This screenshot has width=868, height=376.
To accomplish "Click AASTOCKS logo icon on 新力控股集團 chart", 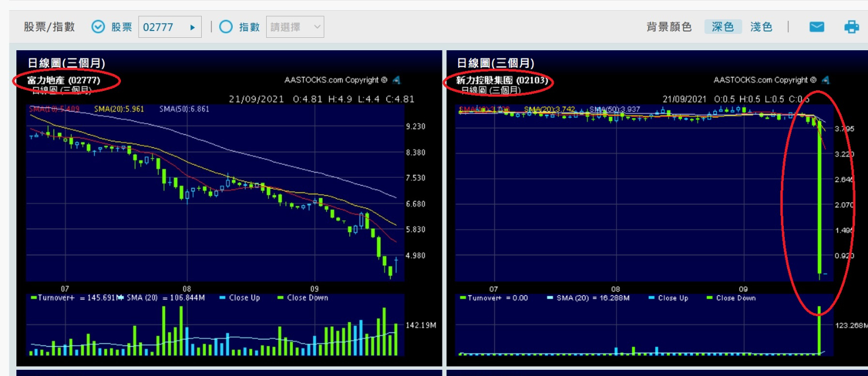I will point(826,80).
